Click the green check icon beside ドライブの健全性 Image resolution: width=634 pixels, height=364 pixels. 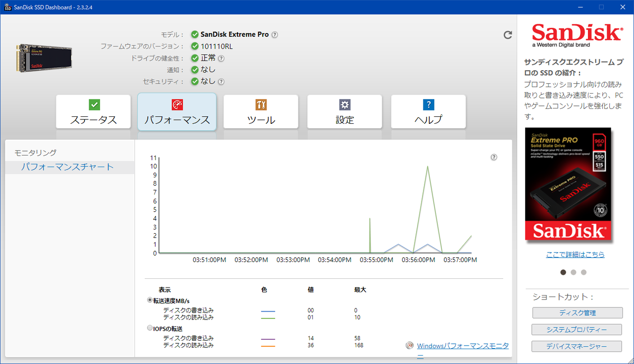click(195, 58)
